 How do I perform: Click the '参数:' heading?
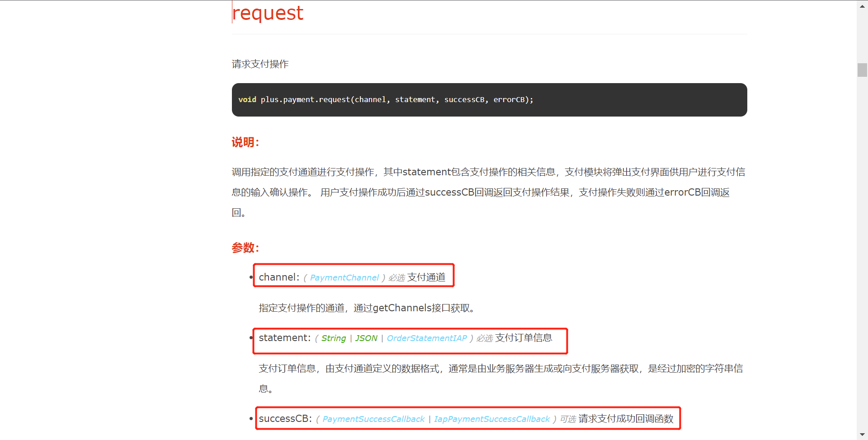tap(245, 248)
